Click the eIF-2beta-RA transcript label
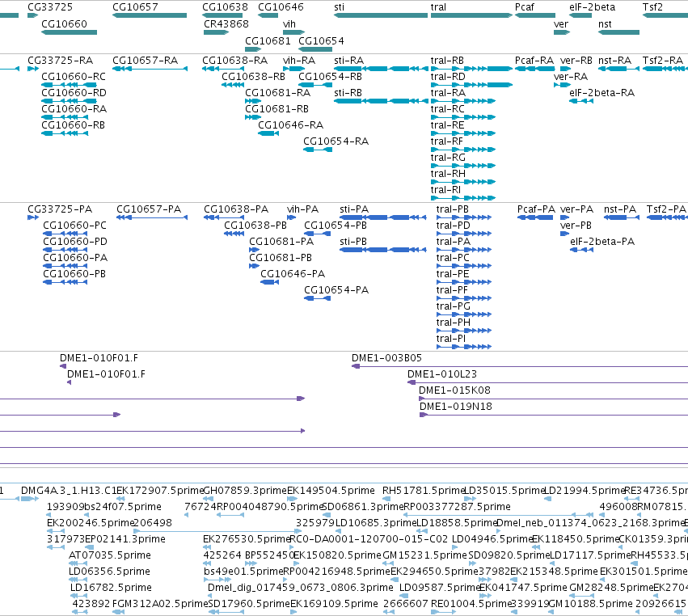The image size is (688, 616). coord(601,93)
